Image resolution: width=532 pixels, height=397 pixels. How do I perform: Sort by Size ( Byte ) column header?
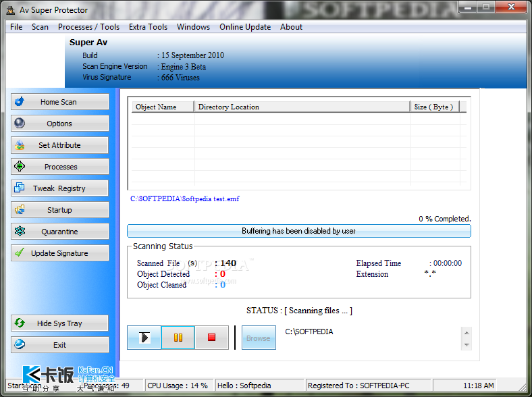(435, 107)
